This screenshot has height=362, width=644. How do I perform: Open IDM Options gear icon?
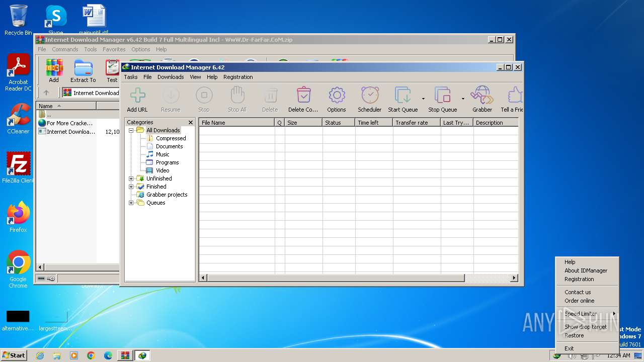point(337,95)
